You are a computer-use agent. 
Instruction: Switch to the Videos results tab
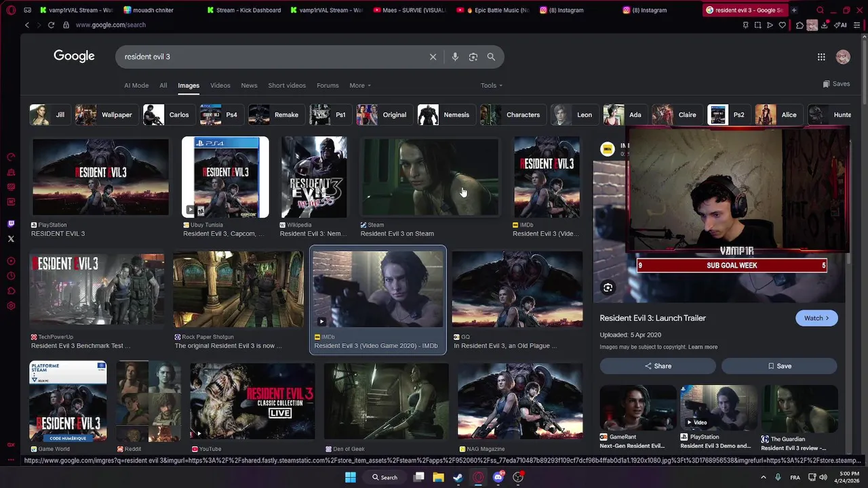tap(220, 85)
